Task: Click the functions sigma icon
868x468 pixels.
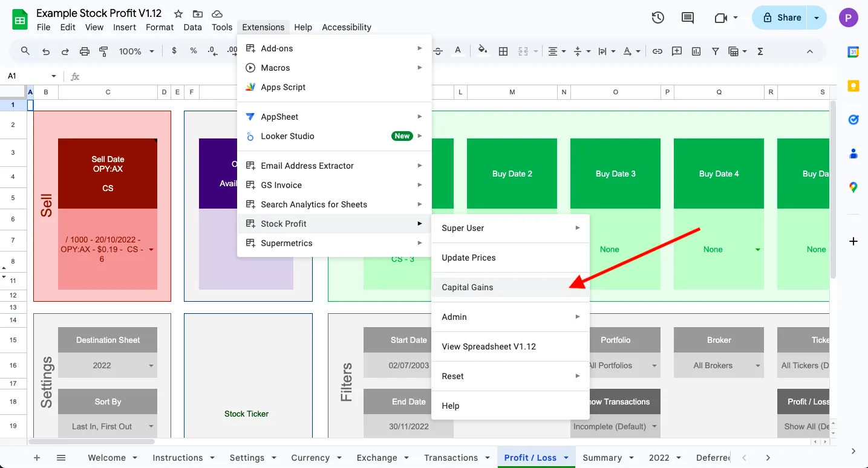Action: point(760,51)
